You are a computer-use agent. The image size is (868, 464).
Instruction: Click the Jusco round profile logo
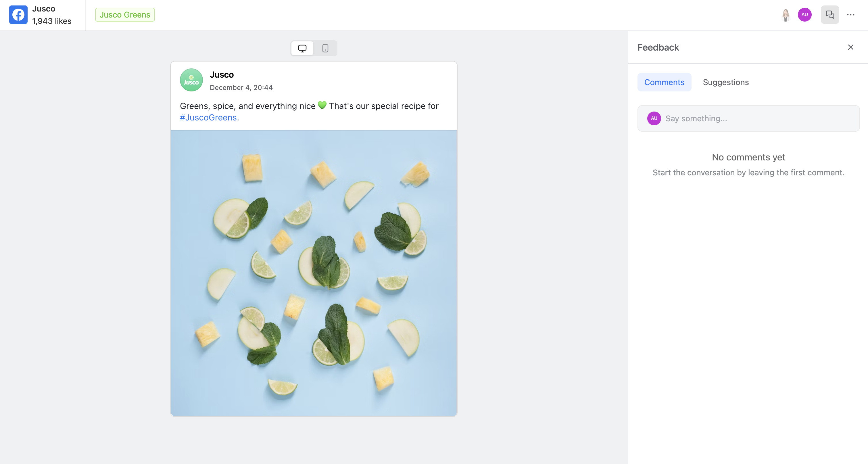191,80
